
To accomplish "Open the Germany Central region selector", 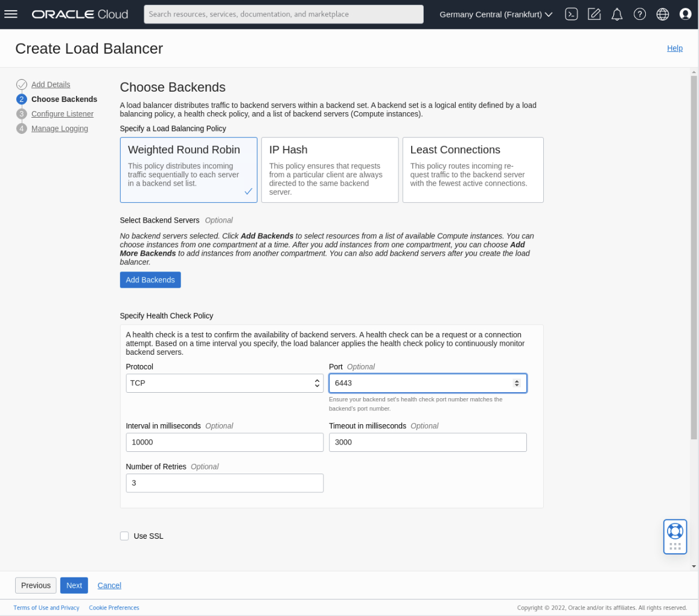I will (495, 14).
